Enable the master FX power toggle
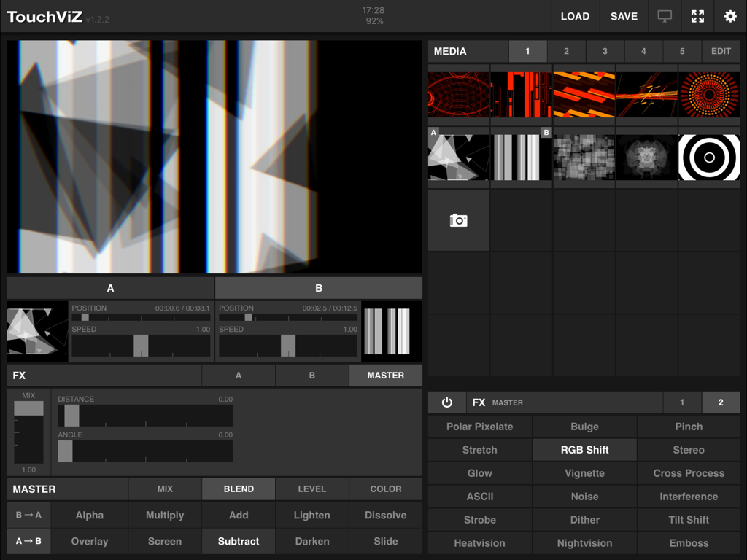Screen dimensions: 747x560 pyautogui.click(x=446, y=402)
